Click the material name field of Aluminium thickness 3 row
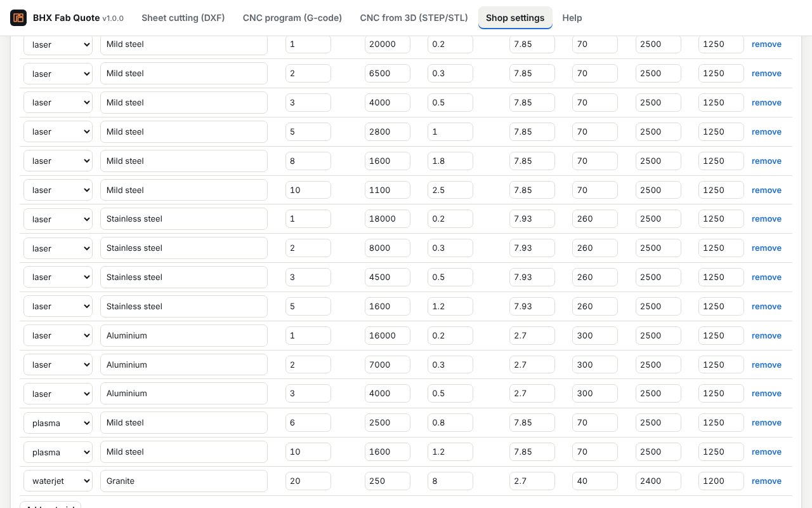The height and width of the screenshot is (508, 812). pyautogui.click(x=184, y=393)
